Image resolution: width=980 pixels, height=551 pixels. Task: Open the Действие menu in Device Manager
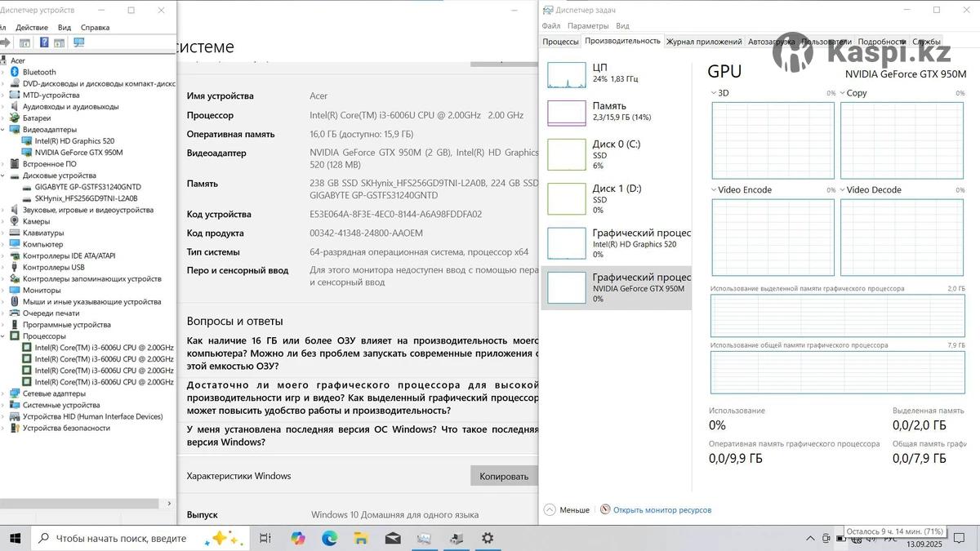click(32, 27)
